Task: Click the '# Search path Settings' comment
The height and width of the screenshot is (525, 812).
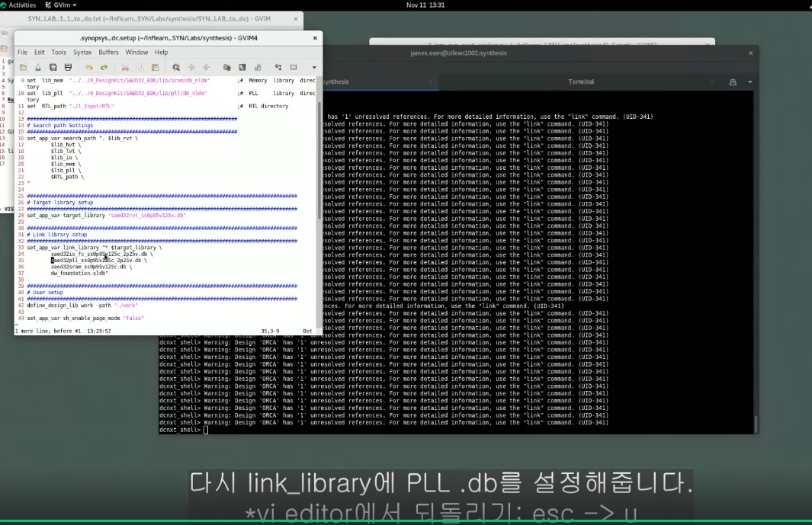Action: 60,125
